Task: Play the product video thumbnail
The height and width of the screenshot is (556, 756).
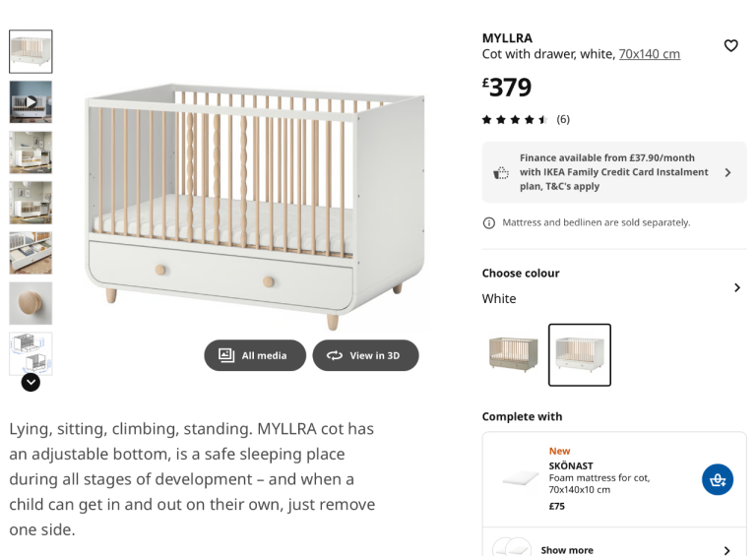Action: tap(31, 101)
